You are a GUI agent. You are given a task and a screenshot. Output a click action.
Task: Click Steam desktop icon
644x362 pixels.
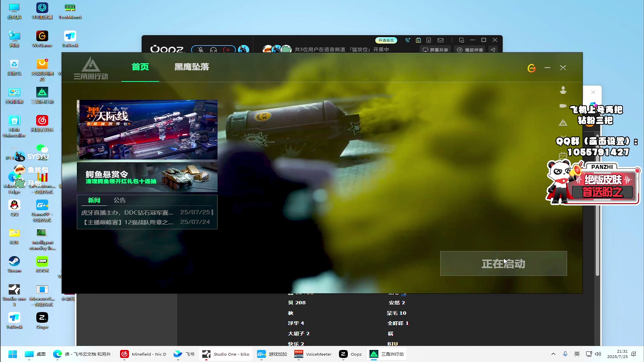(14, 264)
